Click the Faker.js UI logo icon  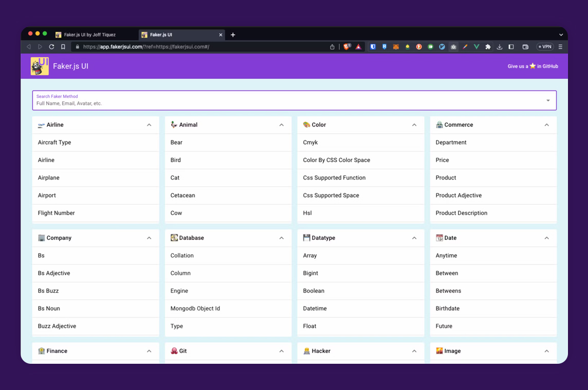[40, 66]
